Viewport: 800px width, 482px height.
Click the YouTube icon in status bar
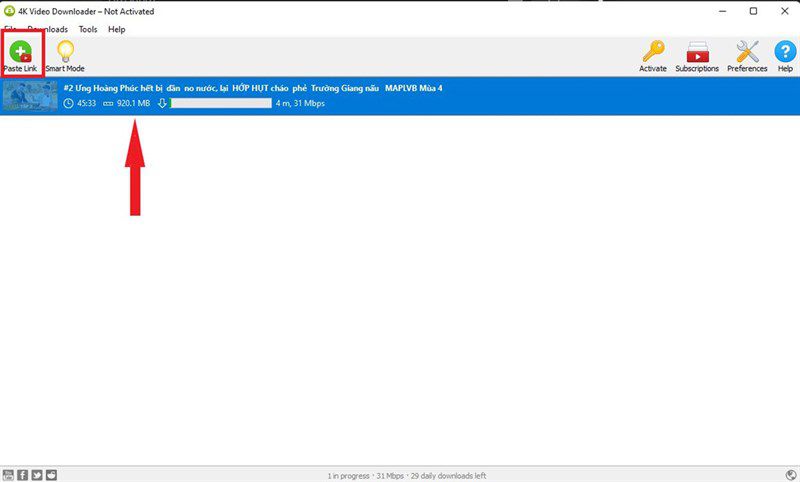[x=8, y=475]
